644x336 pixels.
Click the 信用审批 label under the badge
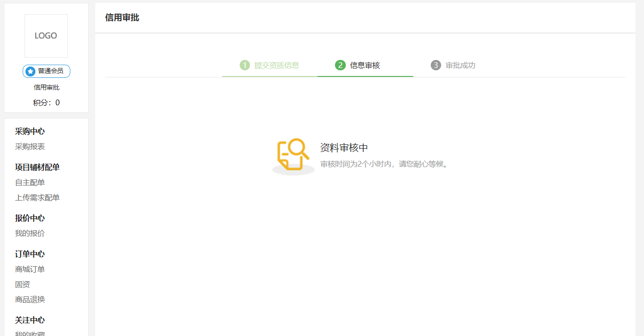(46, 87)
